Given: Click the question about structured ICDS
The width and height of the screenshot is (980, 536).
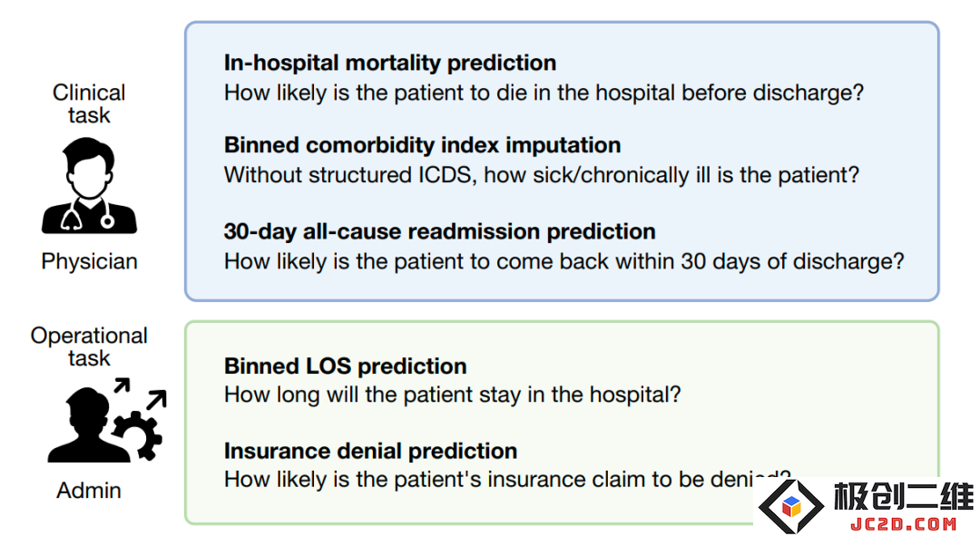Looking at the screenshot, I should (541, 175).
